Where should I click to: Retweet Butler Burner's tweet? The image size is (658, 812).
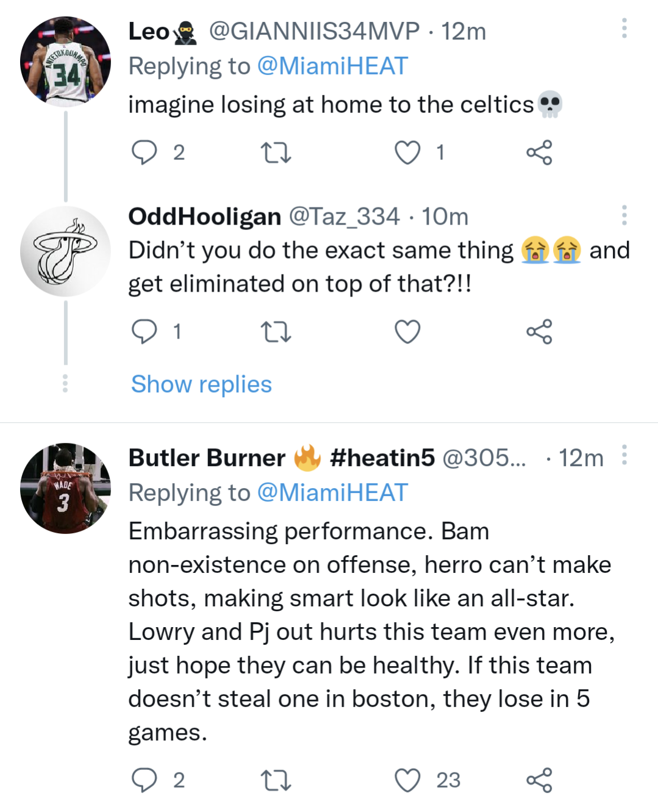[276, 780]
